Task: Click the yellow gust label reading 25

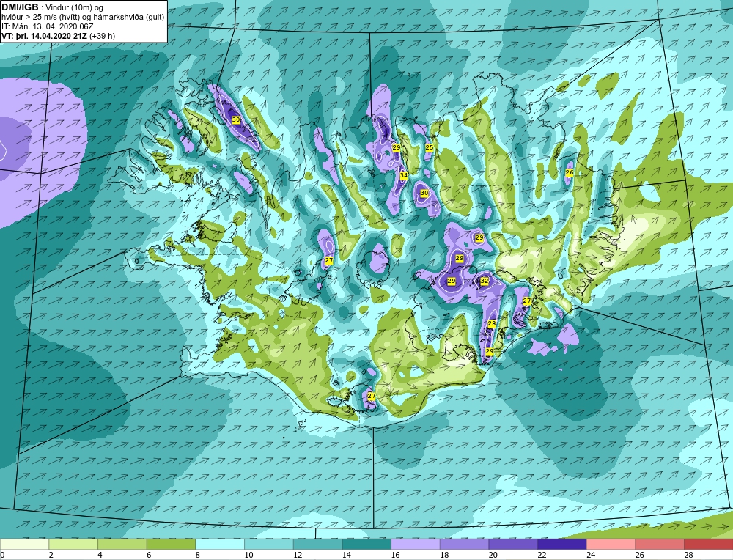Action: [x=429, y=148]
